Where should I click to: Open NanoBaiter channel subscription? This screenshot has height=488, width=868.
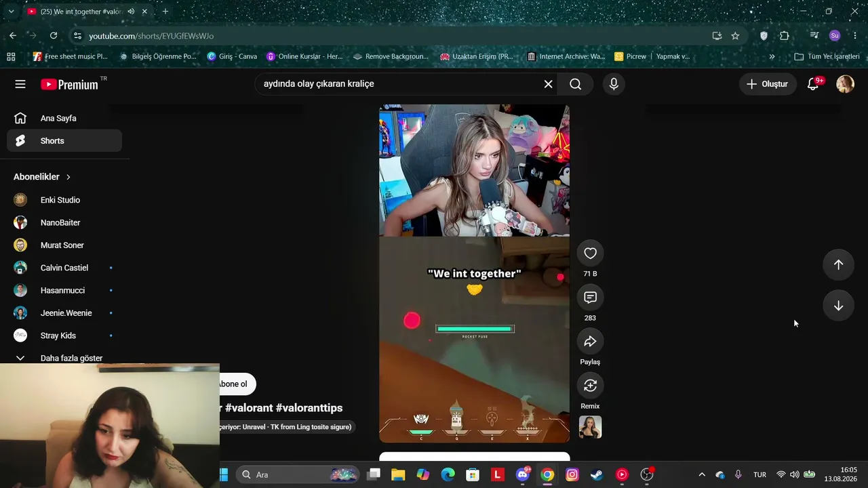point(64,222)
